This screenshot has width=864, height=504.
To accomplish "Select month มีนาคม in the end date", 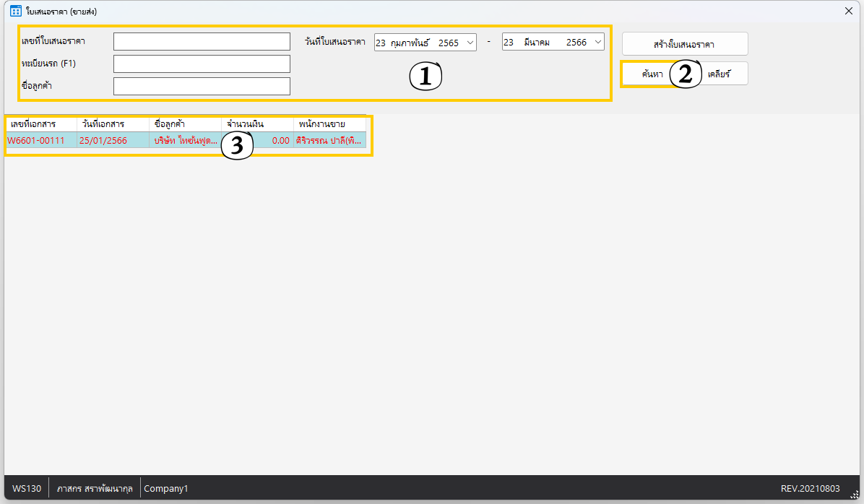I will click(x=537, y=43).
